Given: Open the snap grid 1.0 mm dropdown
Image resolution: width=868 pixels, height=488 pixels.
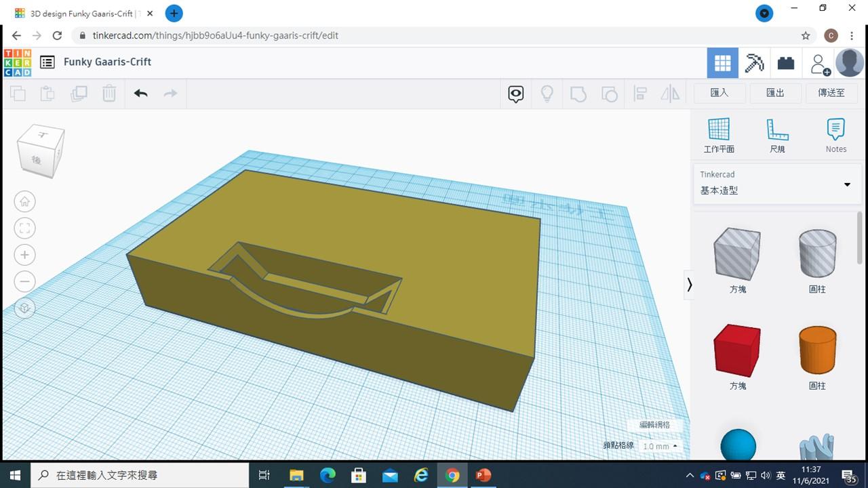Looking at the screenshot, I should coord(660,446).
